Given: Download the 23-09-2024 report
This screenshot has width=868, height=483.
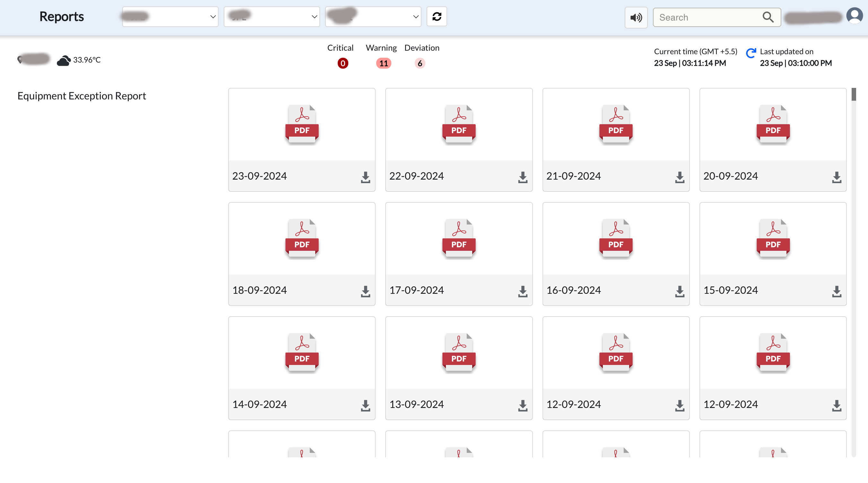Looking at the screenshot, I should coord(365,177).
